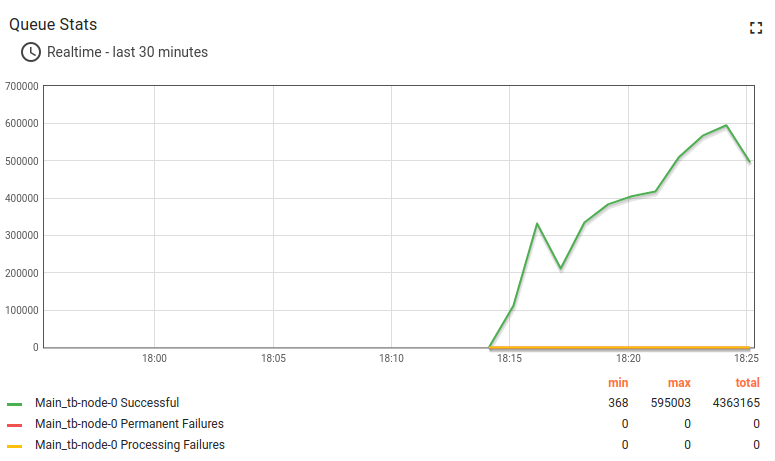Toggle Main_tb-node-0 Permanent Failures series
The height and width of the screenshot is (461, 775).
(129, 424)
